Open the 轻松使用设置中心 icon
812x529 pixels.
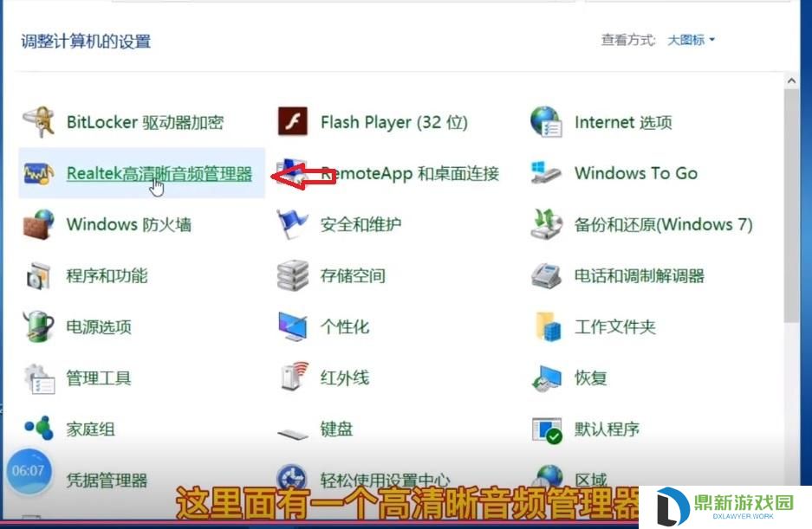[291, 477]
